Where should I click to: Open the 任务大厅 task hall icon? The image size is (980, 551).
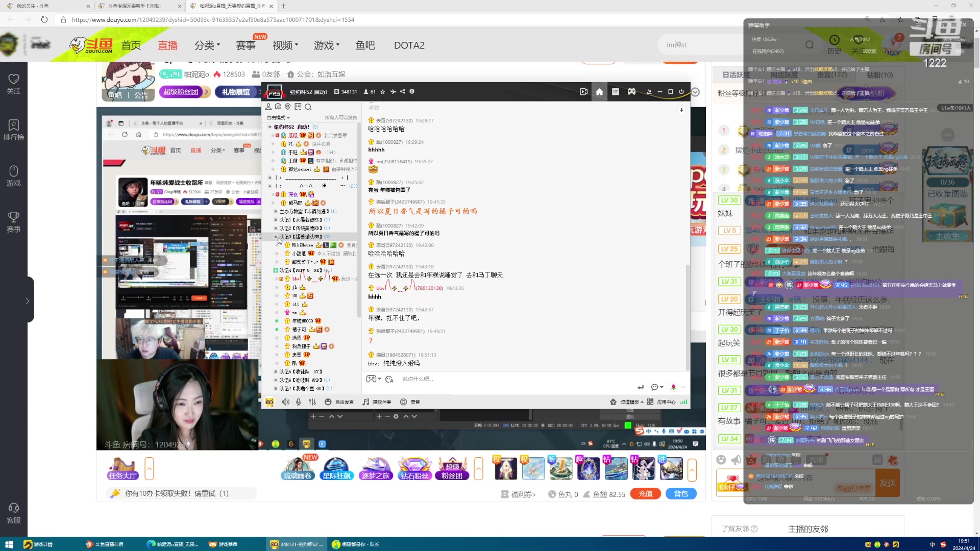(x=122, y=469)
